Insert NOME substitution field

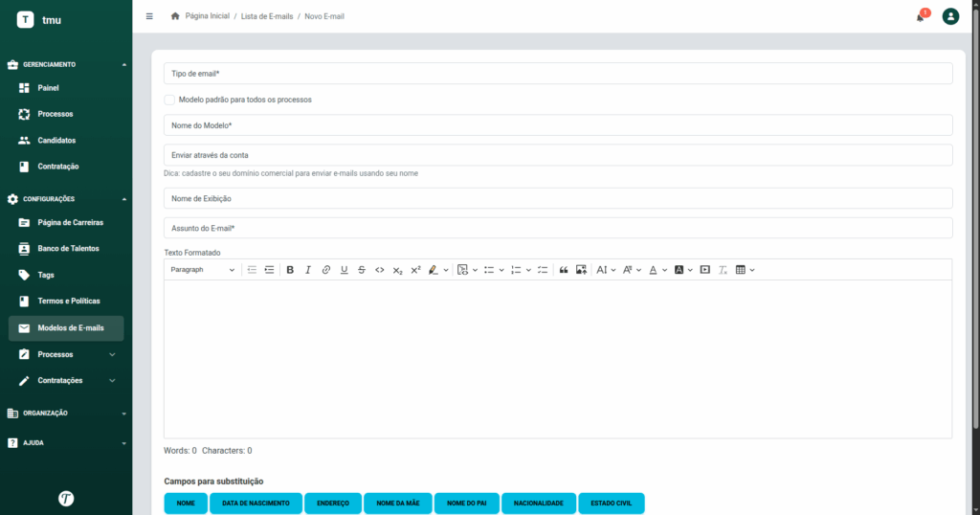(x=186, y=504)
